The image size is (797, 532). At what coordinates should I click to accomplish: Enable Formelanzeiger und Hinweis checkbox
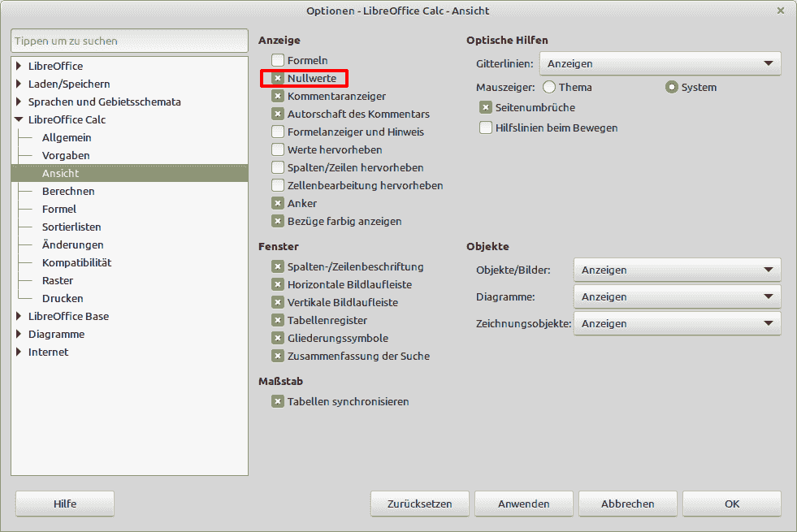point(278,132)
